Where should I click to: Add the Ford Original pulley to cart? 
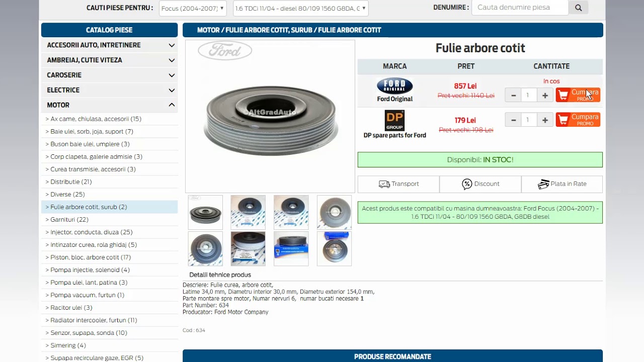[x=578, y=95]
